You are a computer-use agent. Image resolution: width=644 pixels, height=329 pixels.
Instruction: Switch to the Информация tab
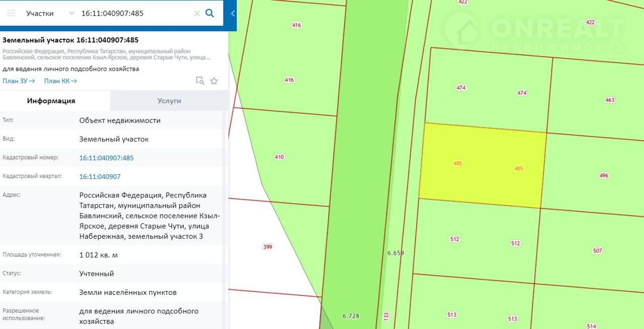pos(51,101)
